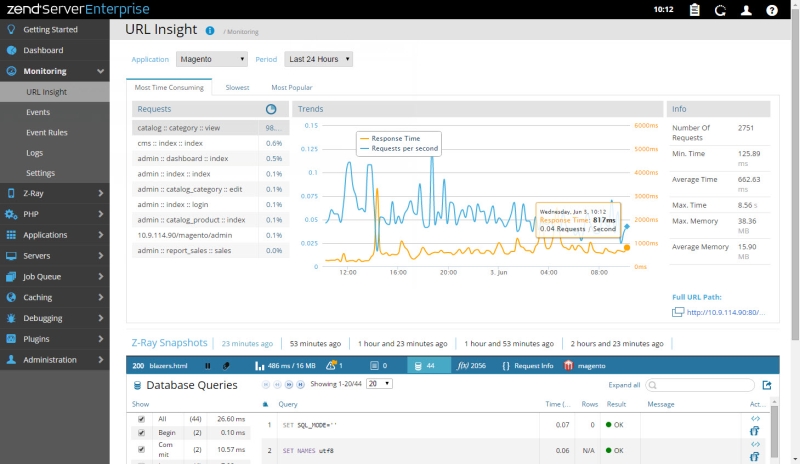The height and width of the screenshot is (464, 800).
Task: Click the pie chart icon in Requests header
Action: coord(271,109)
